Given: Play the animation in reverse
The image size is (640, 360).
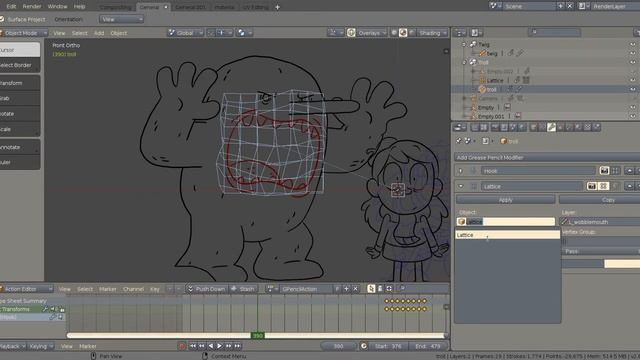Looking at the screenshot, I should tap(211, 346).
